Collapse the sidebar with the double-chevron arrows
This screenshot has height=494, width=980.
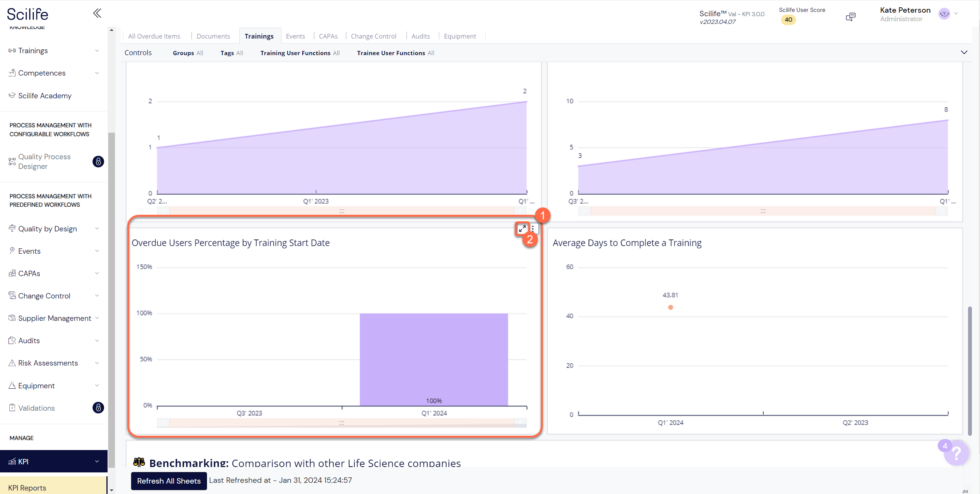coord(97,13)
